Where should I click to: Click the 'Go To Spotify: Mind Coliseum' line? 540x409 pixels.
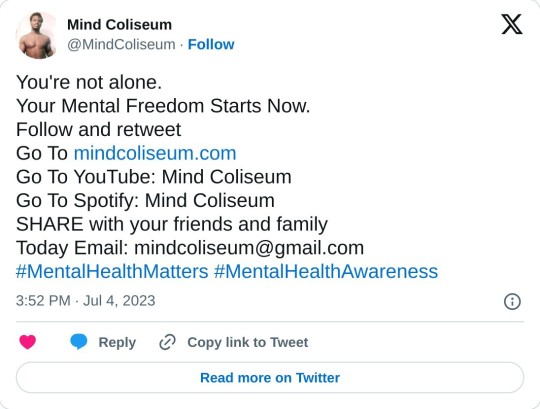(x=145, y=201)
